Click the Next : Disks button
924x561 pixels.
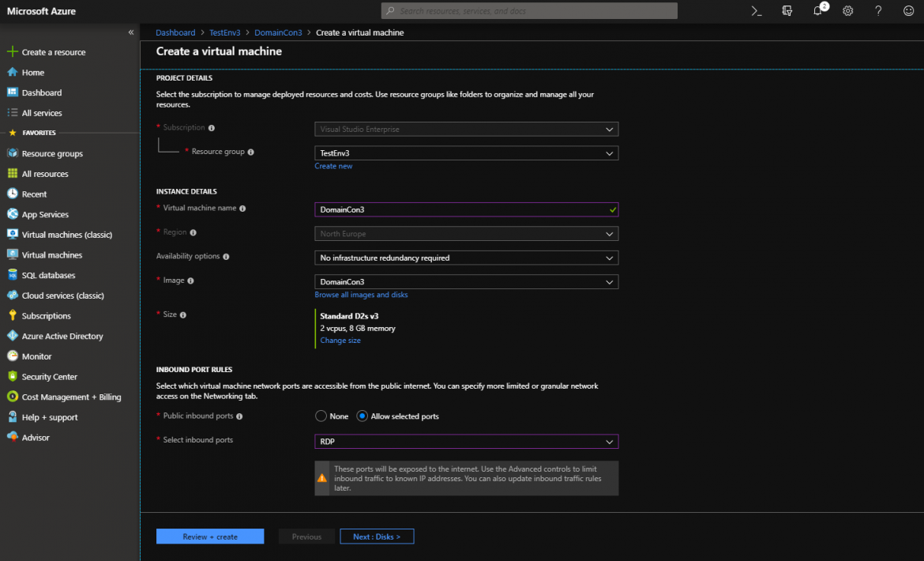pyautogui.click(x=377, y=537)
